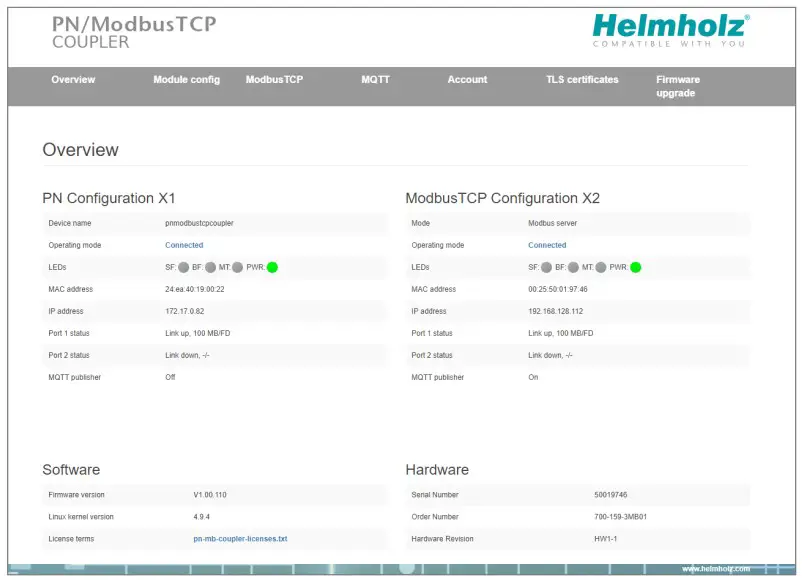Click PN X1 Port 1 status Link up value
802x580 pixels.
pos(197,333)
